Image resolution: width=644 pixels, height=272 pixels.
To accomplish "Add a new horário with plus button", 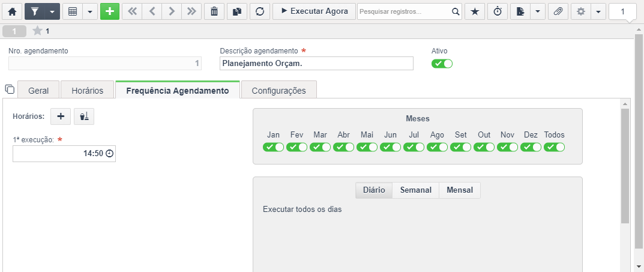I will tap(61, 116).
